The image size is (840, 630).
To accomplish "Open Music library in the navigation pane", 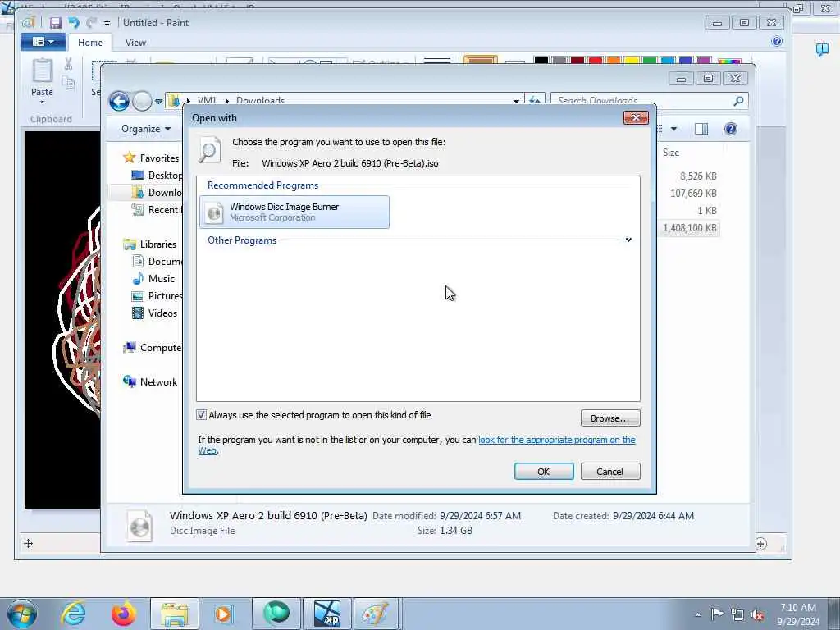I will tap(162, 279).
